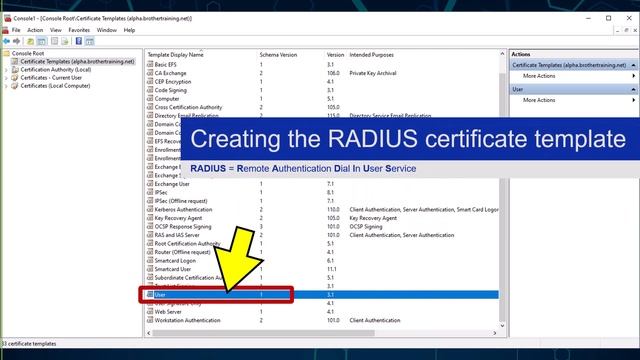Click 'Private Key Archival' purpose cell
640x360 pixels.
[373, 73]
